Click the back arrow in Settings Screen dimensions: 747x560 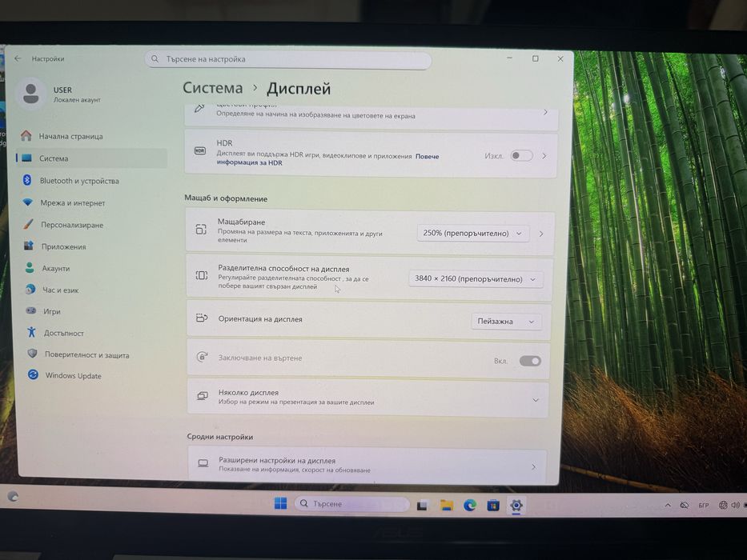pyautogui.click(x=18, y=58)
